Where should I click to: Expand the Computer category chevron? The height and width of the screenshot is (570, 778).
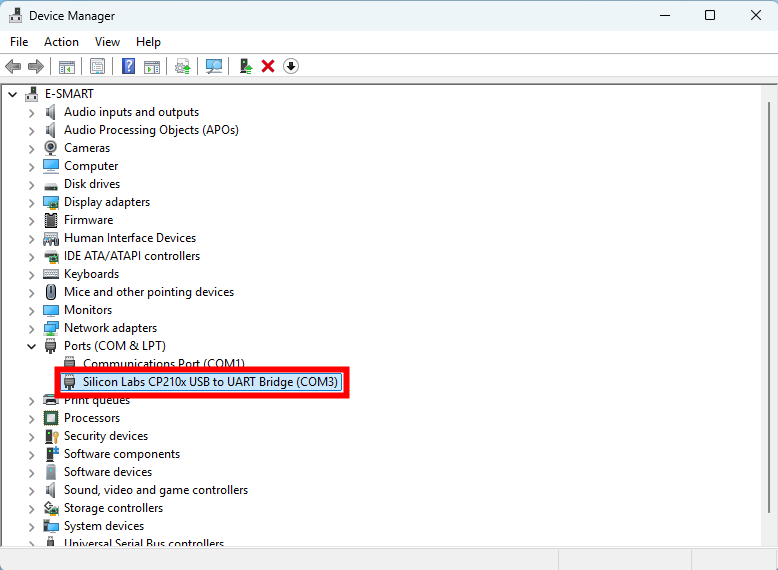[x=32, y=167]
